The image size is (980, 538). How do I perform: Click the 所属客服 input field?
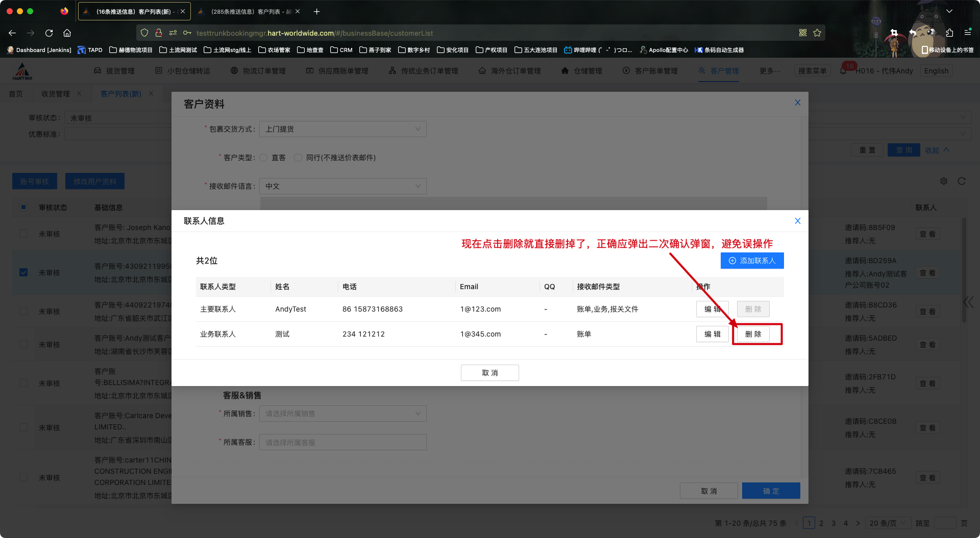click(x=342, y=442)
